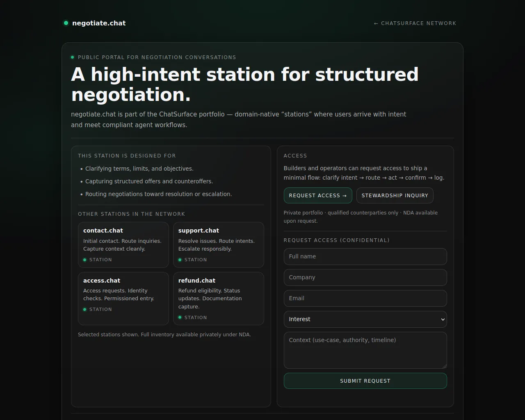Screen dimensions: 525x420
Task: Click the green dot before Public Portal heading
Action: (73, 57)
